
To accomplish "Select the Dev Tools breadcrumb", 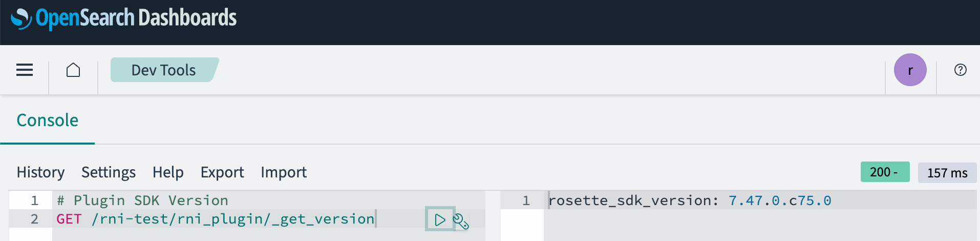I will point(164,70).
